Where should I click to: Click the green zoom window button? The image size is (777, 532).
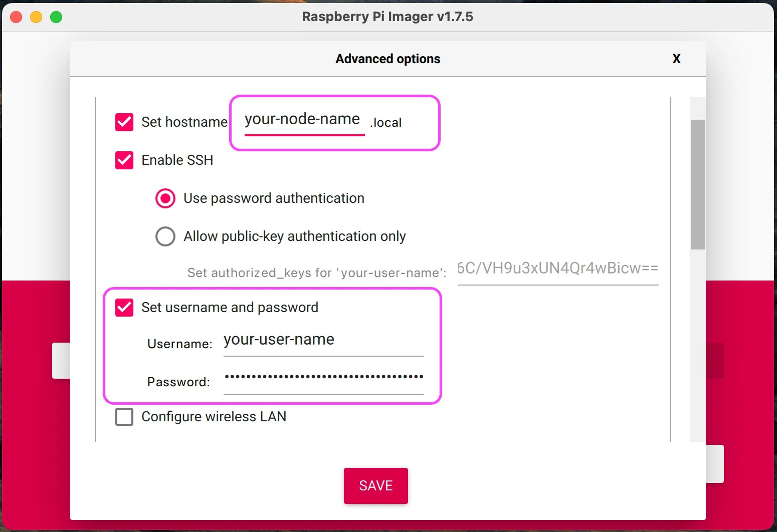[56, 17]
